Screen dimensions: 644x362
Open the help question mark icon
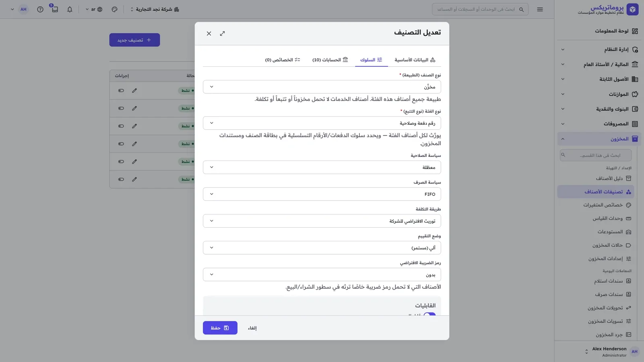(40, 9)
